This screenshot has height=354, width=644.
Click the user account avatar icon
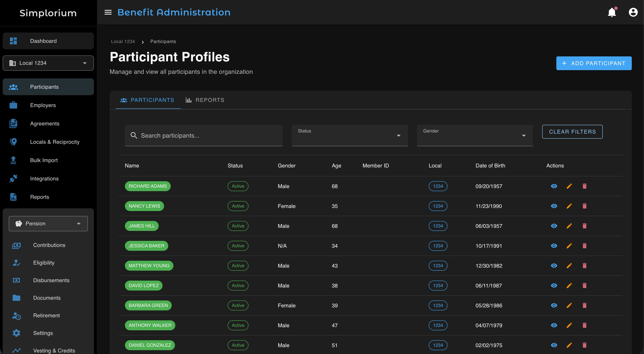click(x=633, y=12)
